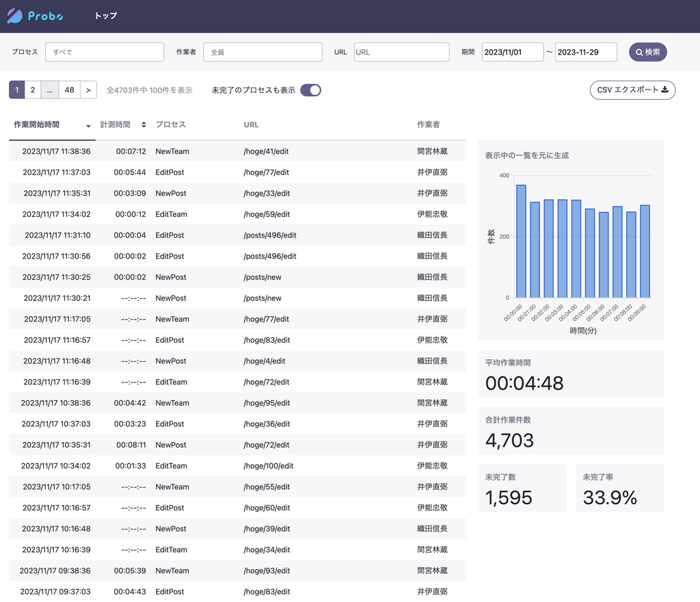Open the start date field 2023/11/01
Screen dimensions: 700x602
512,52
